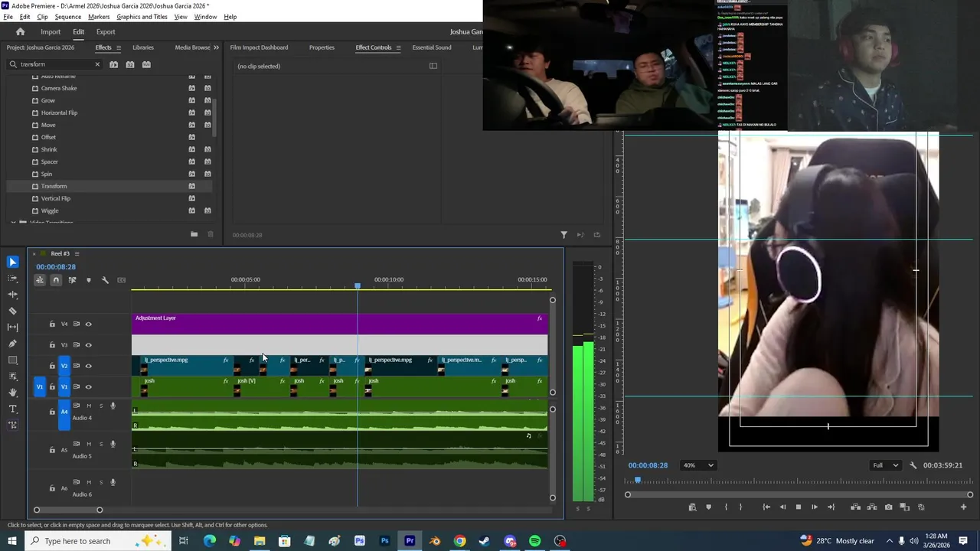The width and height of the screenshot is (980, 551).
Task: Toggle the V1 track lock
Action: pos(52,386)
